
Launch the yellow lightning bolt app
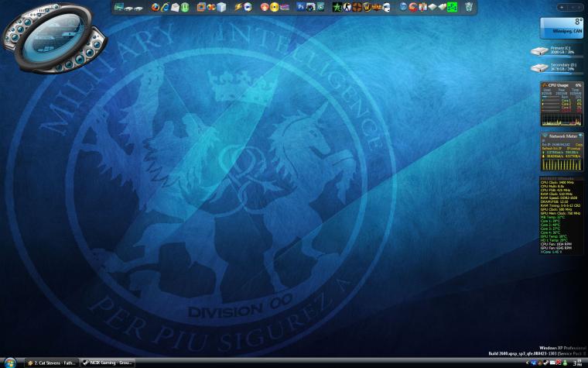tap(238, 7)
